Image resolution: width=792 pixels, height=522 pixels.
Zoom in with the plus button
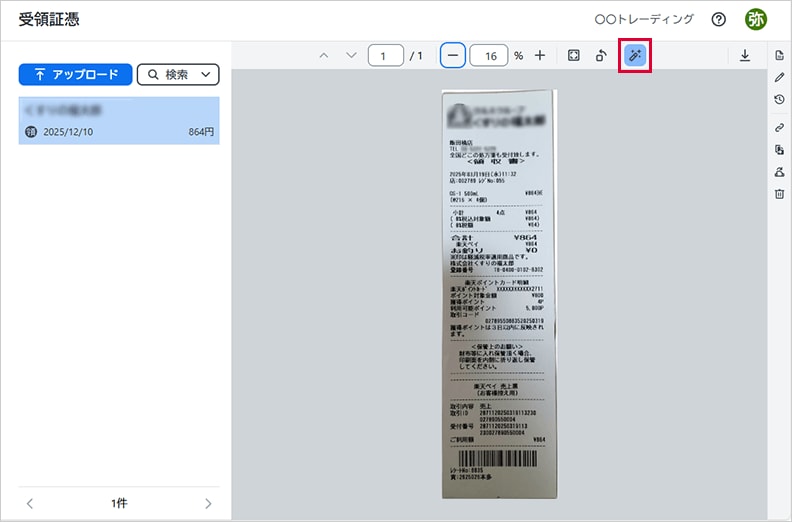[x=540, y=56]
